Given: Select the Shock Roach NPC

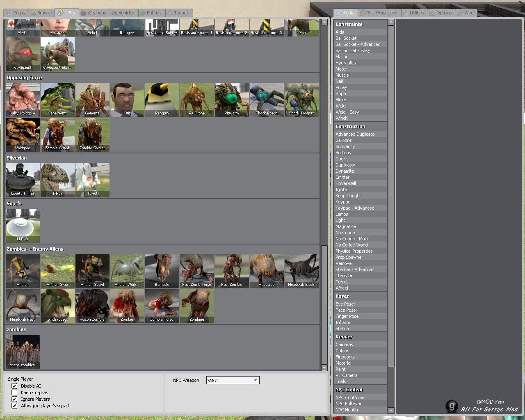Looking at the screenshot, I should (267, 100).
